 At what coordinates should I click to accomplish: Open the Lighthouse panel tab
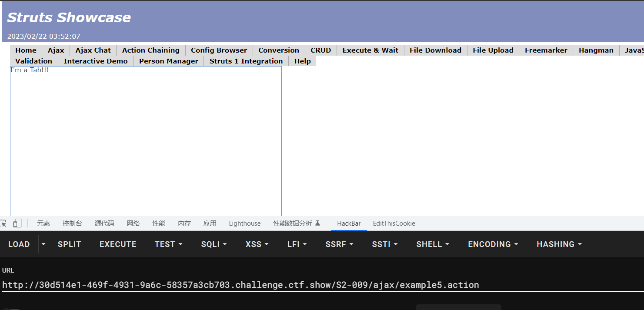click(245, 223)
